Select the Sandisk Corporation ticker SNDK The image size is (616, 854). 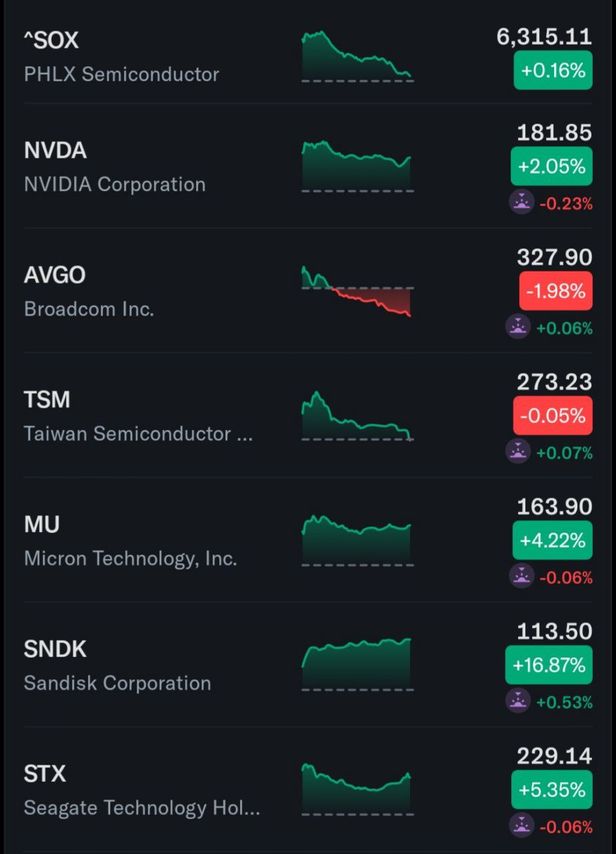55,649
